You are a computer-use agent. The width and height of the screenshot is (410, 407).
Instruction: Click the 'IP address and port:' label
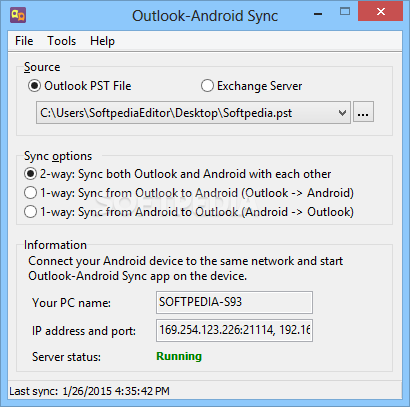click(84, 331)
